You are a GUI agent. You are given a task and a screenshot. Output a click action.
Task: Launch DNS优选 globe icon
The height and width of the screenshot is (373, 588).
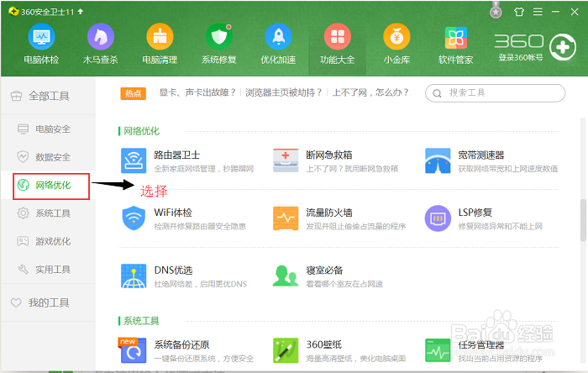pyautogui.click(x=134, y=276)
